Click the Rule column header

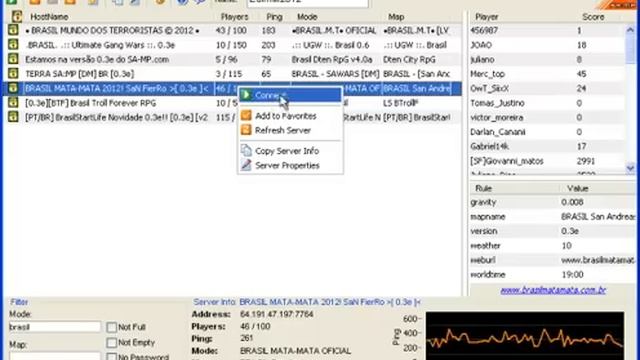(x=483, y=188)
